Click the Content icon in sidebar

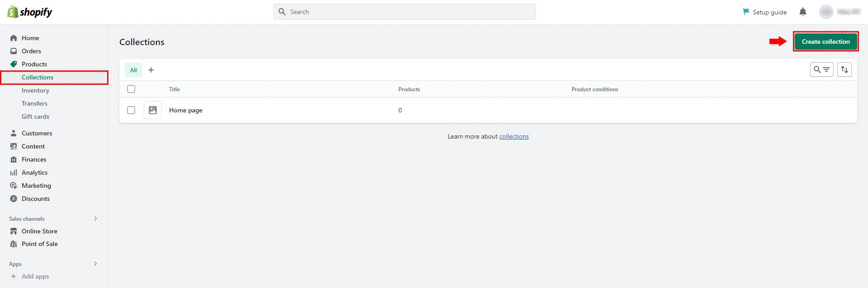(x=14, y=146)
